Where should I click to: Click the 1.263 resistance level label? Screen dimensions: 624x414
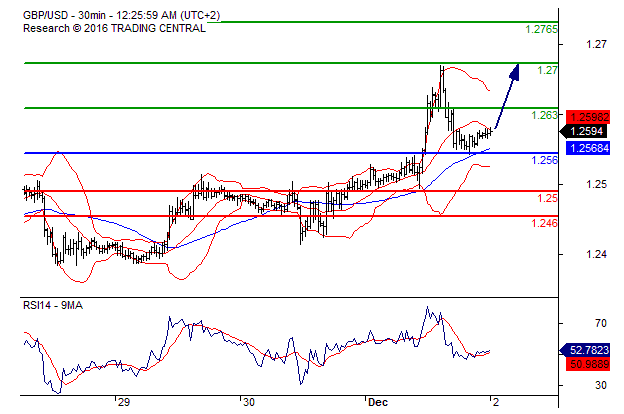tap(544, 115)
